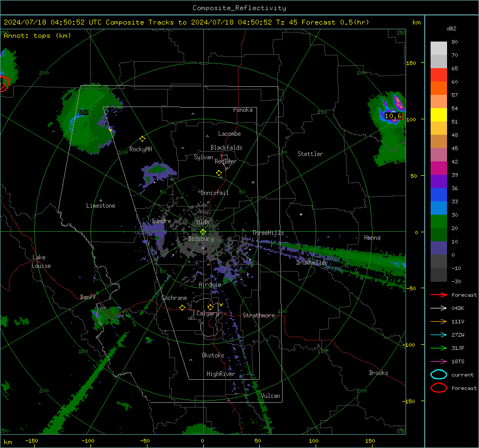Image resolution: width=479 pixels, height=448 pixels.
Task: Click the purple storm core near 10.6
Action: click(x=399, y=102)
